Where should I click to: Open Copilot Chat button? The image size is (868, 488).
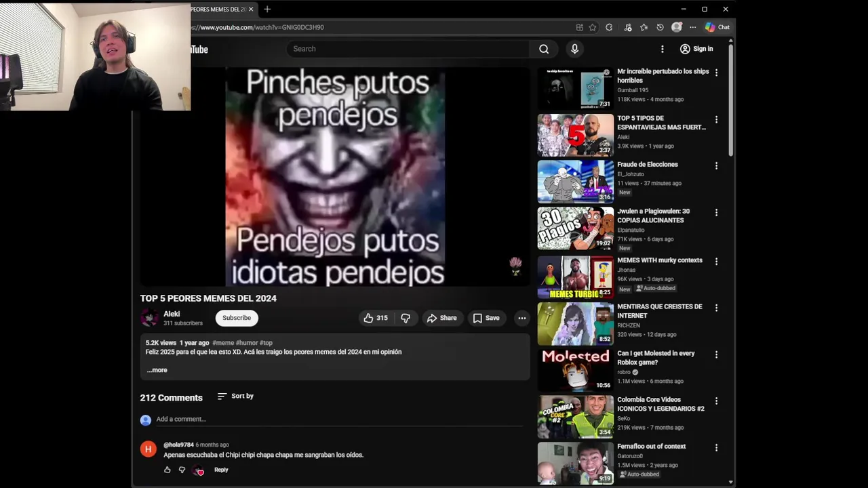717,27
